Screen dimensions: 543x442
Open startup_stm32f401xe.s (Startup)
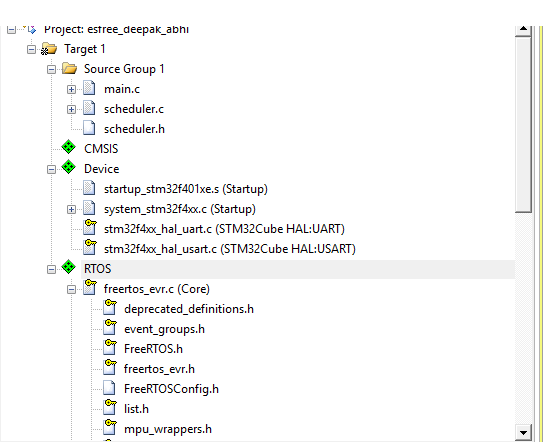[x=186, y=189]
